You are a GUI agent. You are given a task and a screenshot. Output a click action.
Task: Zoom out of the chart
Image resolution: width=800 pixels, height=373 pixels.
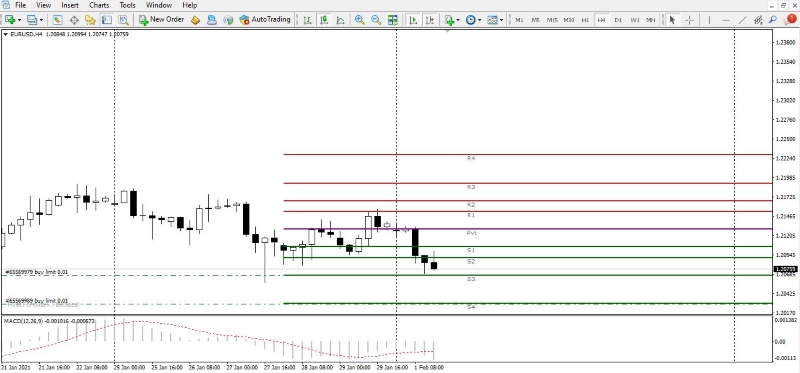click(376, 20)
